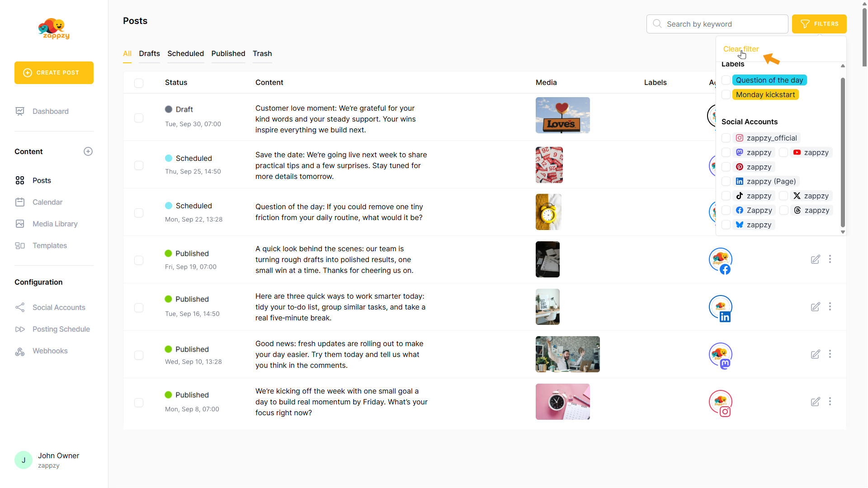Open the three-dot menu on the Sep 16 post
The width and height of the screenshot is (868, 488).
click(830, 307)
